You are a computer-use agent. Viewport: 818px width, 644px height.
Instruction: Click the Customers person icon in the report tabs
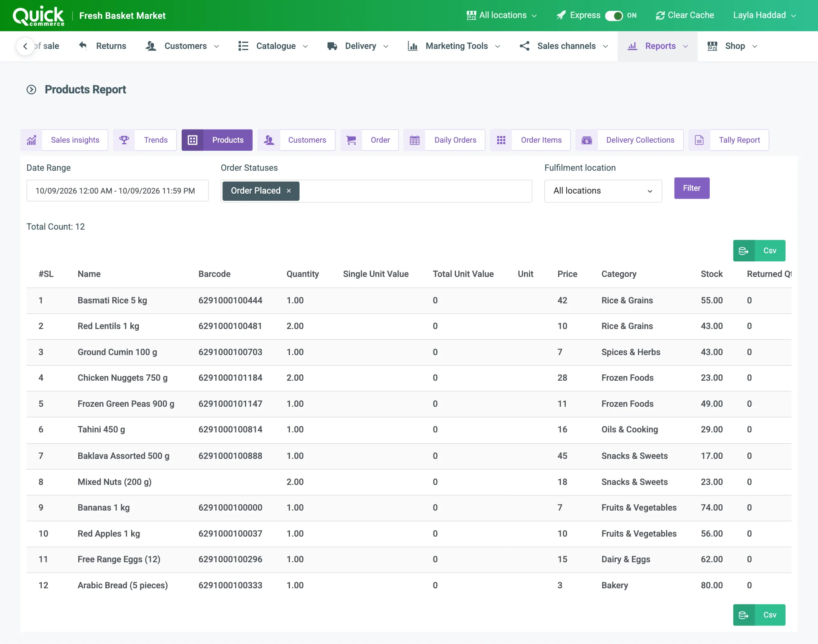click(269, 140)
